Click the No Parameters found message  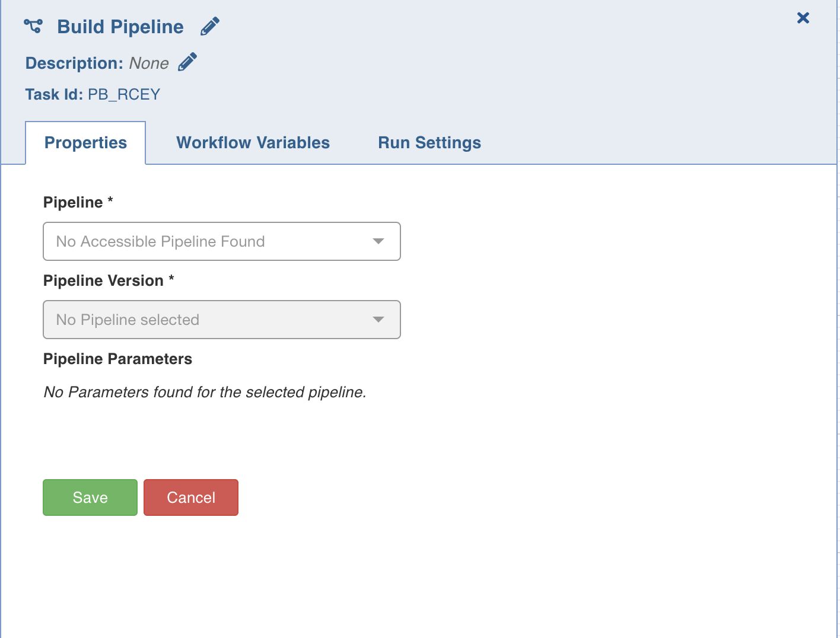click(x=205, y=392)
